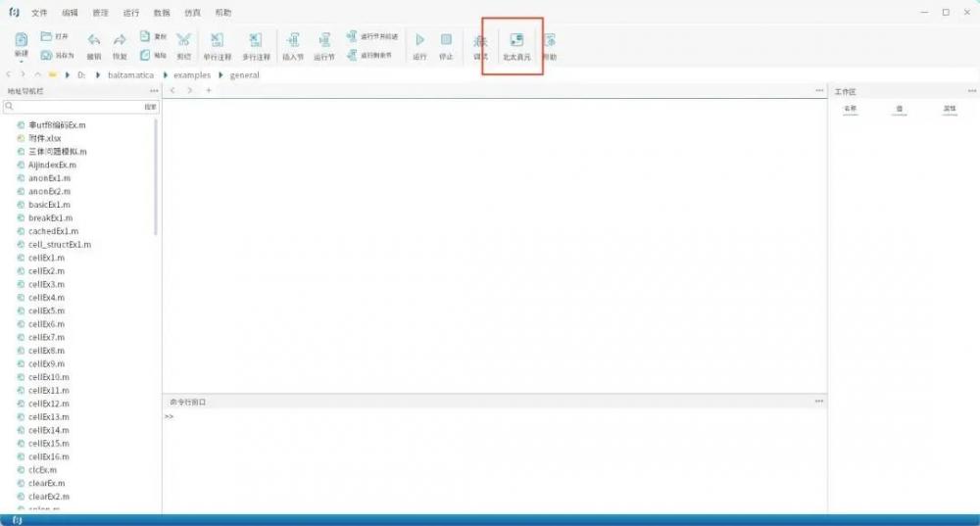Open the 仿真 (Simulation) menu
The width and height of the screenshot is (980, 526).
pyautogui.click(x=193, y=13)
